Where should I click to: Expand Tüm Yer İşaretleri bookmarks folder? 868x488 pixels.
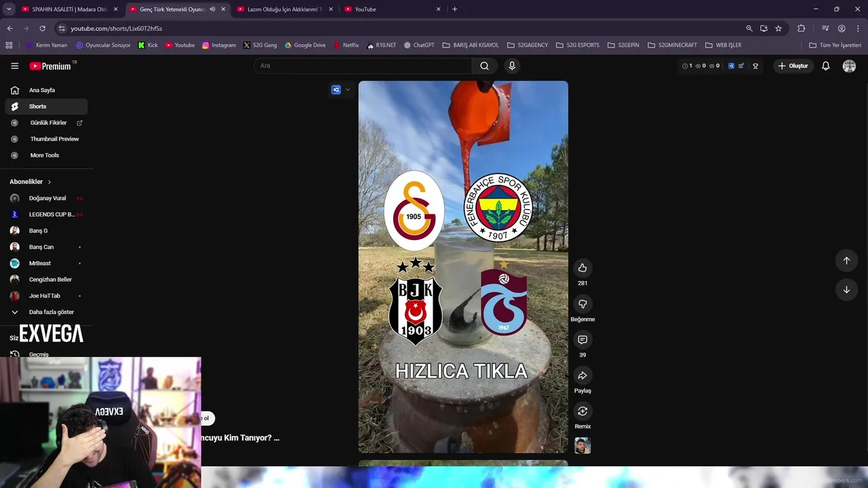835,45
